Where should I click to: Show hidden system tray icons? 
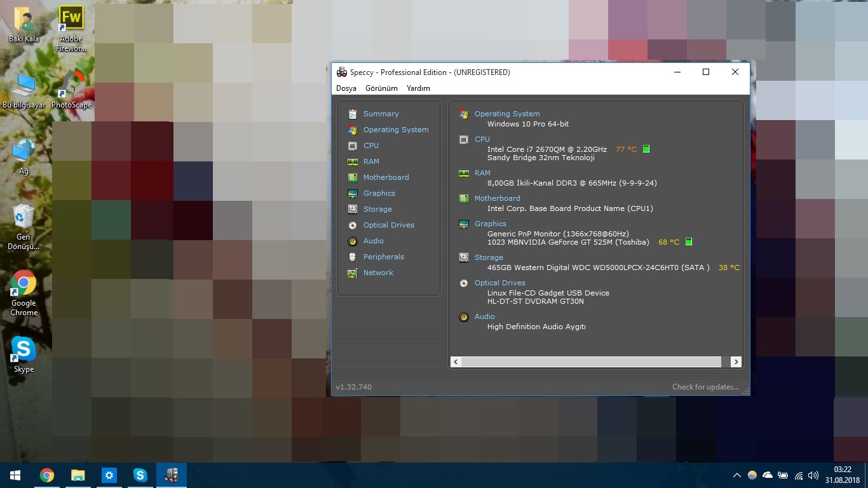[737, 475]
